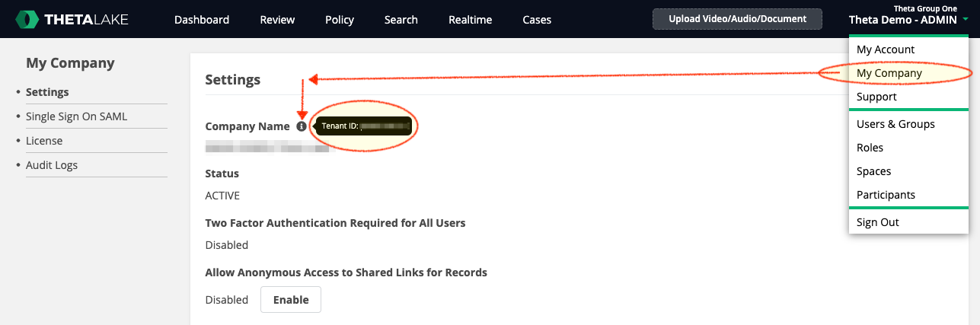Select Search in the top navigation
The width and height of the screenshot is (980, 325).
(401, 20)
